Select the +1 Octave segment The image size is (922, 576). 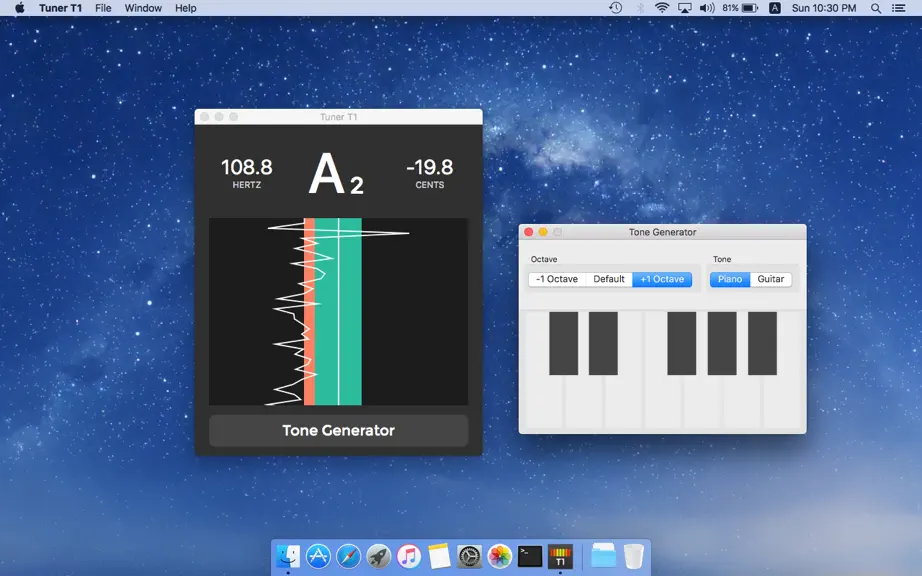coord(662,279)
